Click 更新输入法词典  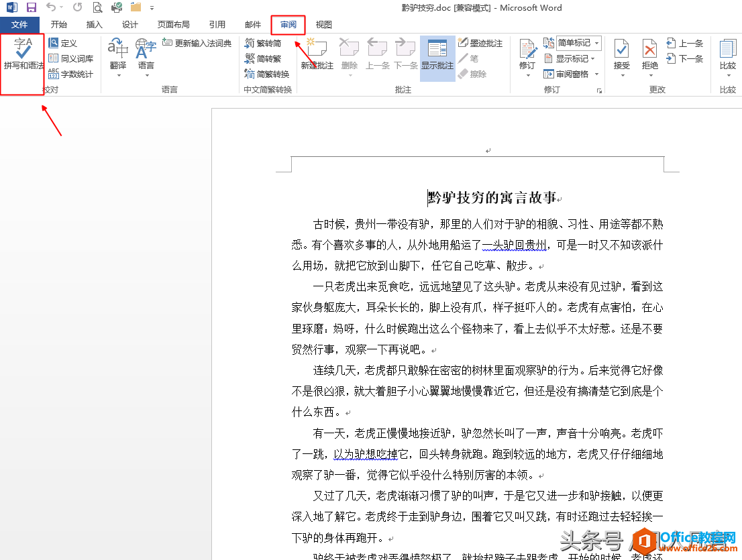pyautogui.click(x=197, y=43)
